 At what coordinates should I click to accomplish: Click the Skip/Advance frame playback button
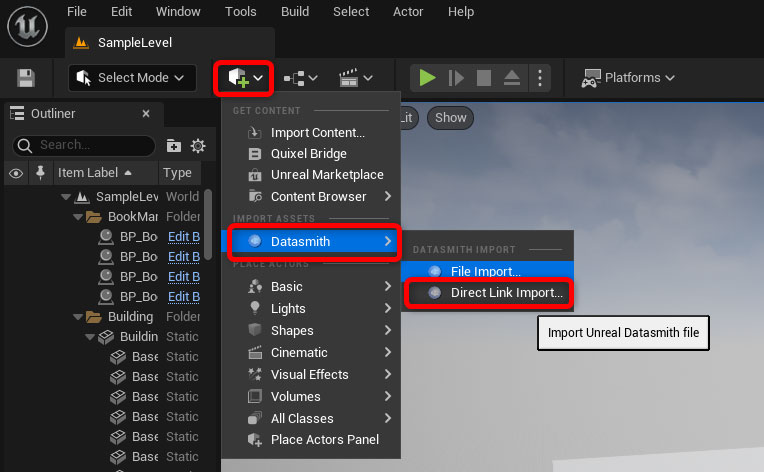tap(456, 78)
